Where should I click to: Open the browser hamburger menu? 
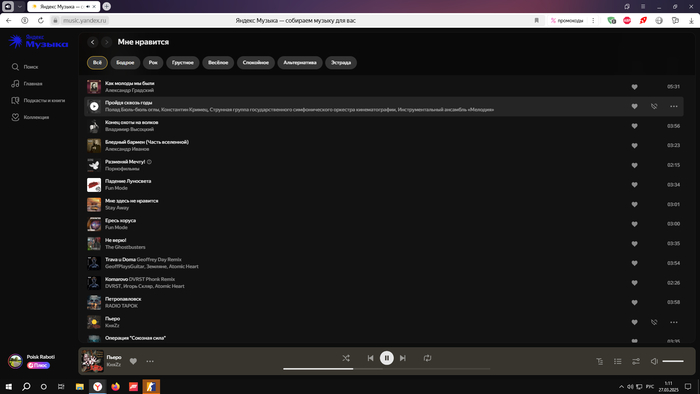pos(643,7)
